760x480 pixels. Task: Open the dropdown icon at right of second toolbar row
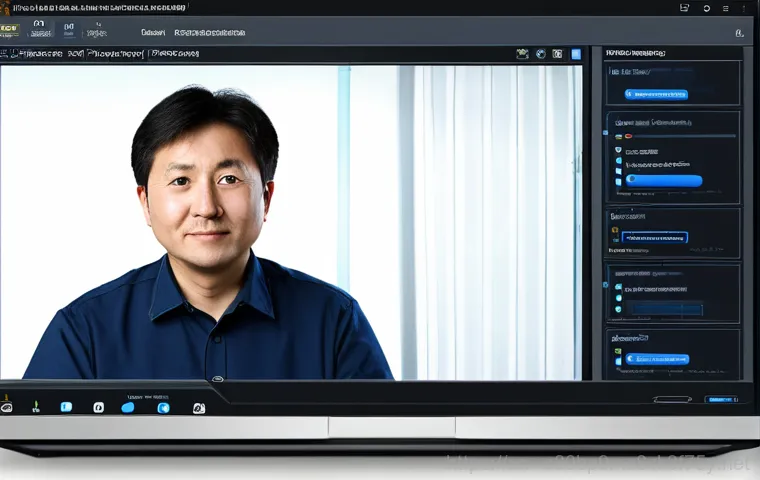tap(739, 33)
